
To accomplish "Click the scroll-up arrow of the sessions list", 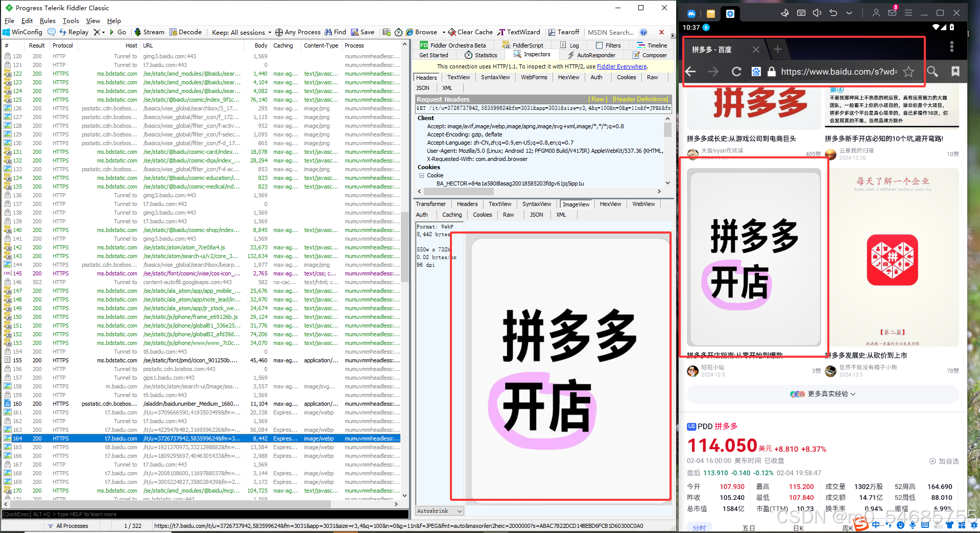I will click(x=404, y=44).
